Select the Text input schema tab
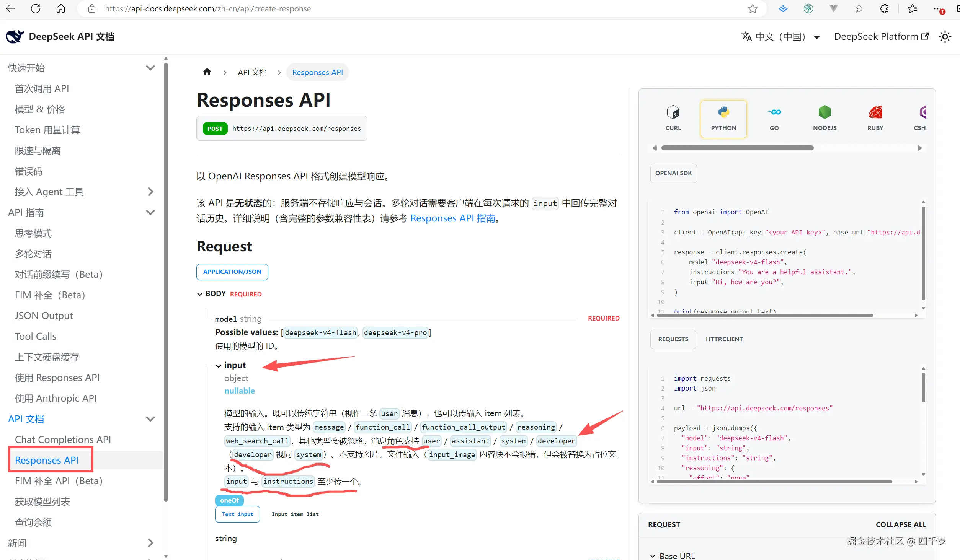Viewport: 960px width, 560px height. coord(237,514)
